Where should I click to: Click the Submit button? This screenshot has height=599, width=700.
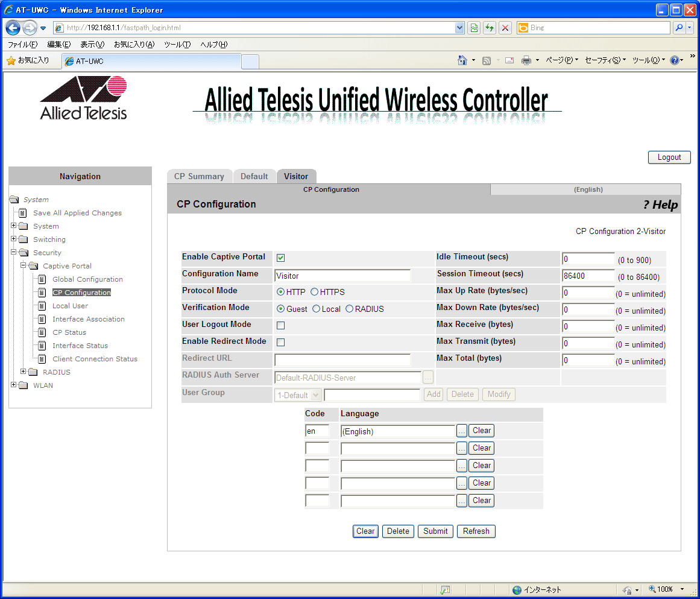(435, 531)
